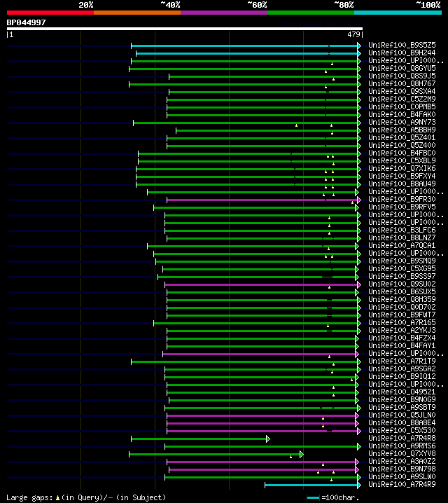Click hit label UniRef100_A7R1T9

tap(402, 361)
